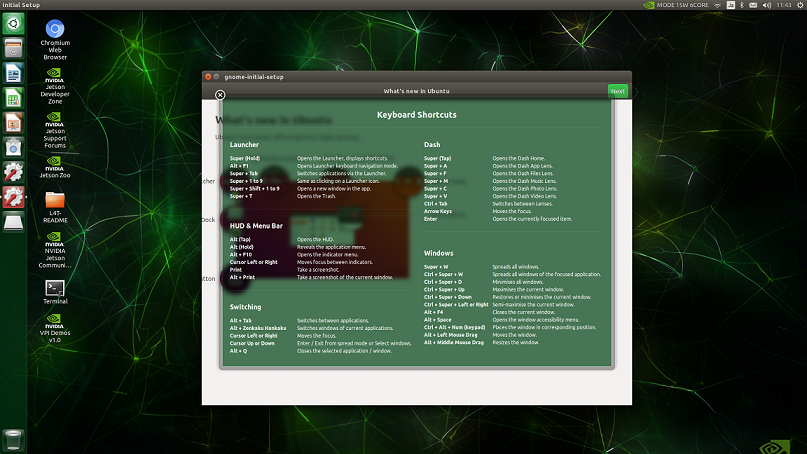807x454 pixels.
Task: Open sound volume indicator
Action: click(x=767, y=5)
